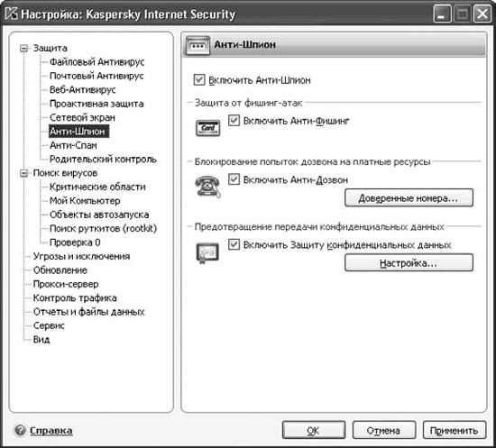Click the confidential data certificate icon

point(207,253)
